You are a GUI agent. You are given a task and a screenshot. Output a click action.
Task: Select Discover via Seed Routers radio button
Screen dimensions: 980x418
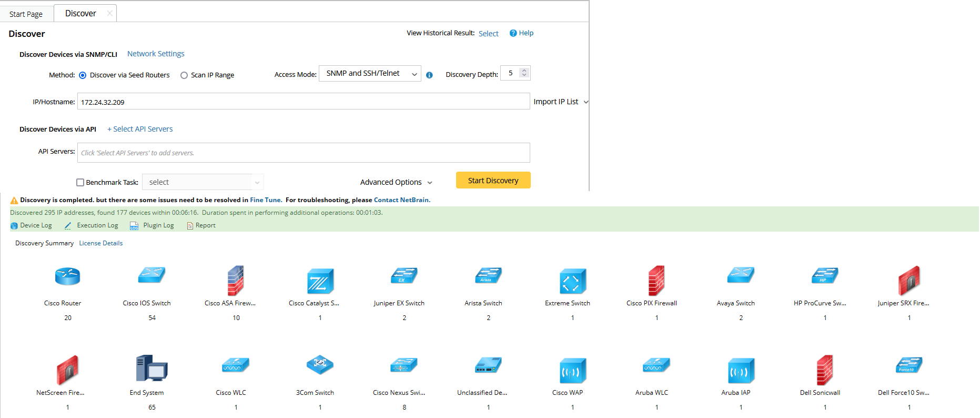[x=83, y=75]
